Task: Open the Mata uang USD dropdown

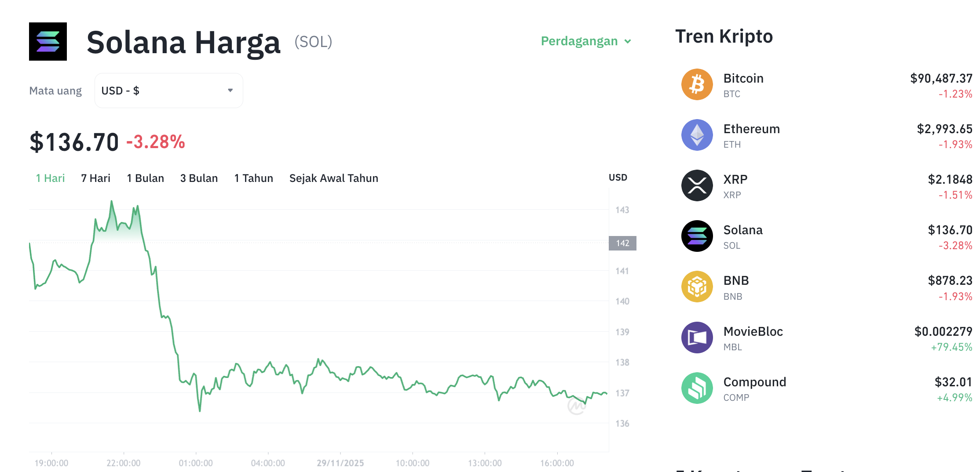Action: click(168, 91)
